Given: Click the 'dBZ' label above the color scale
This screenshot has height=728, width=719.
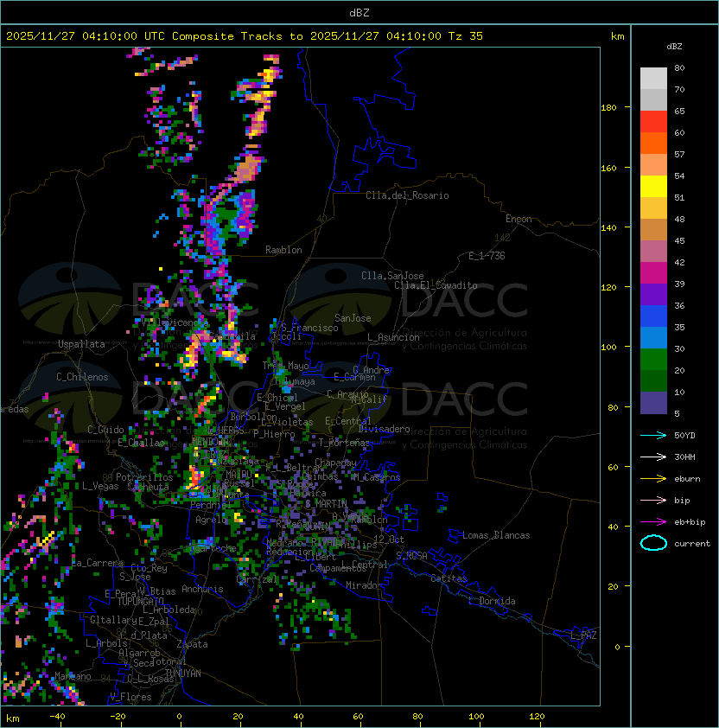Looking at the screenshot, I should (674, 47).
